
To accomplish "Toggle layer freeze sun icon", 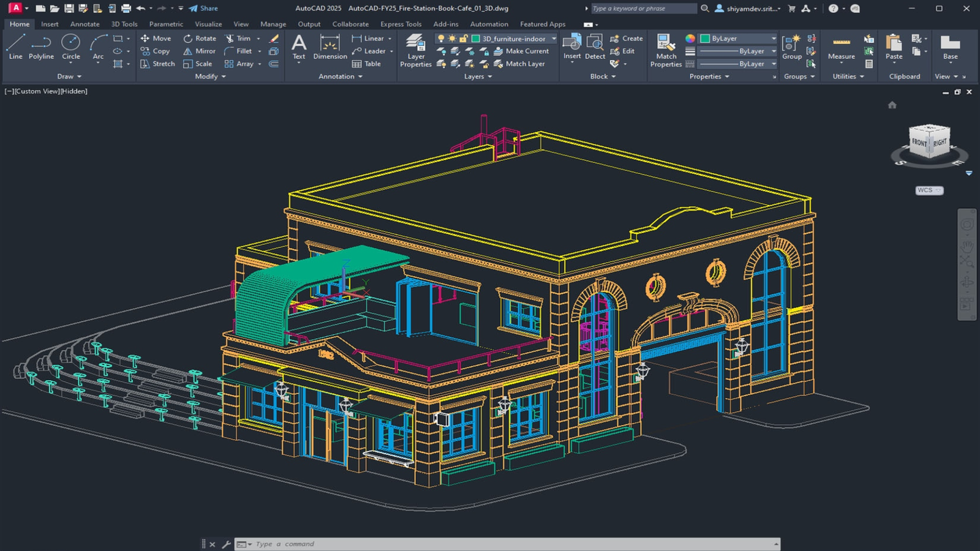I will tap(452, 39).
